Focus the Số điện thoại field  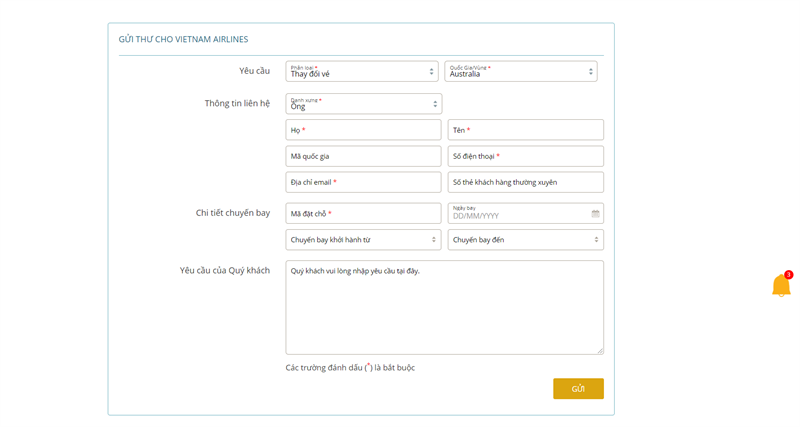(x=526, y=156)
